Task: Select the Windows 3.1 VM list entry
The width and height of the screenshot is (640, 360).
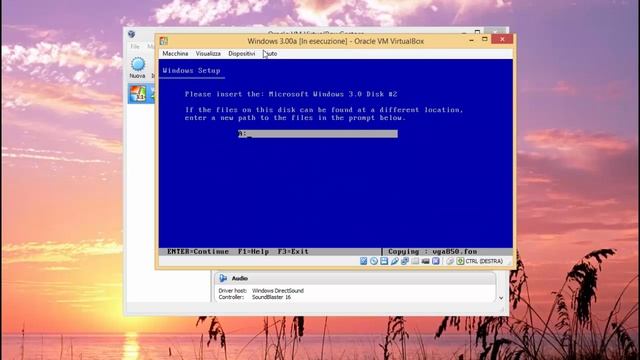Action: pos(141,93)
